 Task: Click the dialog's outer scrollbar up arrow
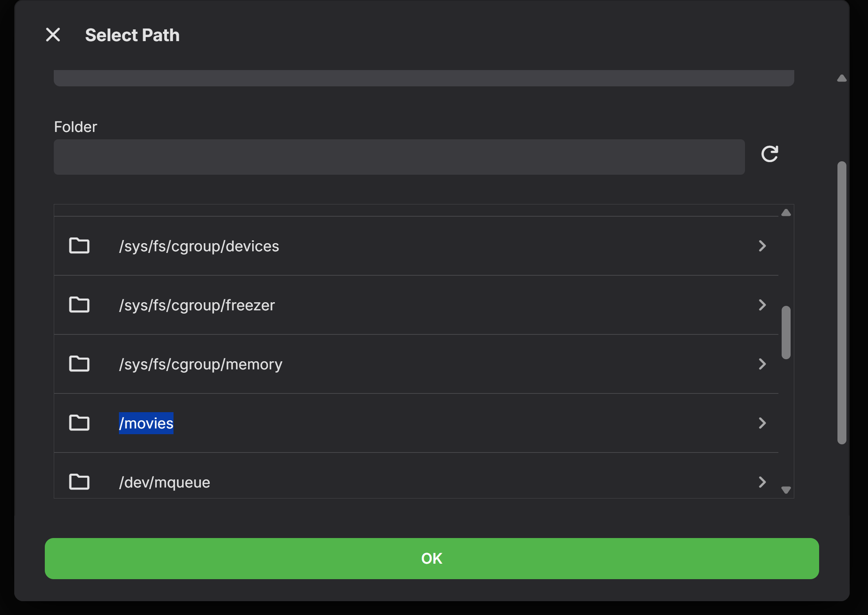(842, 78)
